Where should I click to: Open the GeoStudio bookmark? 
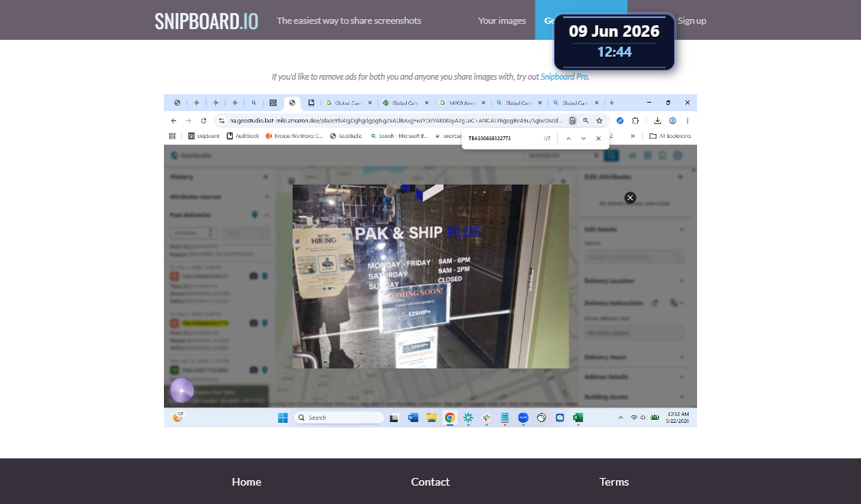345,136
